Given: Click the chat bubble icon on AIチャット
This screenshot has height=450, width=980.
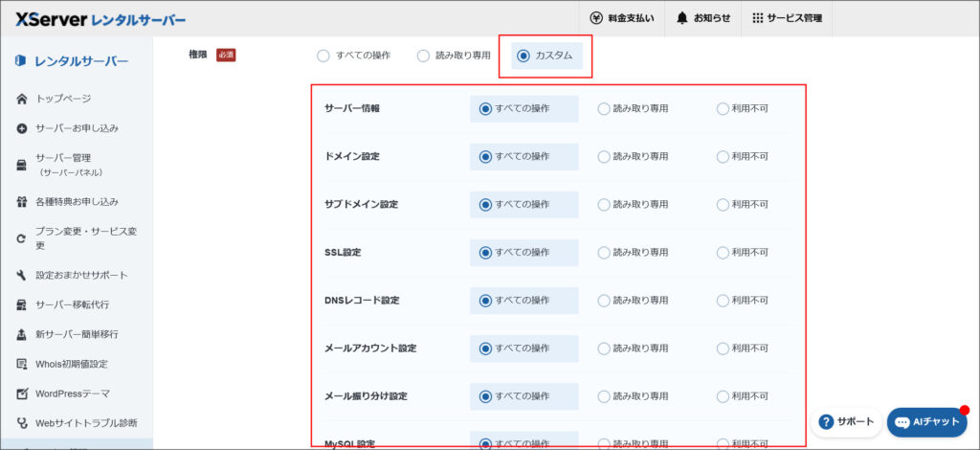Looking at the screenshot, I should pyautogui.click(x=902, y=422).
